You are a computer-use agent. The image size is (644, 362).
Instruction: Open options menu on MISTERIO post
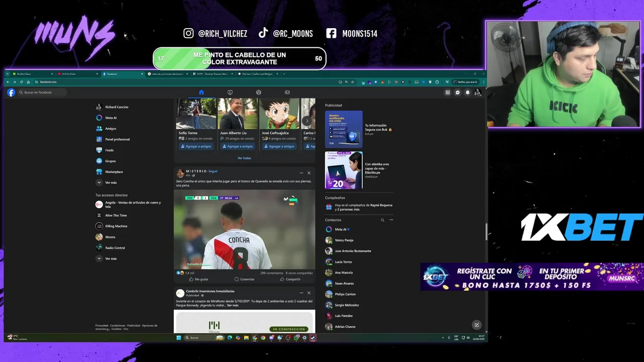301,173
